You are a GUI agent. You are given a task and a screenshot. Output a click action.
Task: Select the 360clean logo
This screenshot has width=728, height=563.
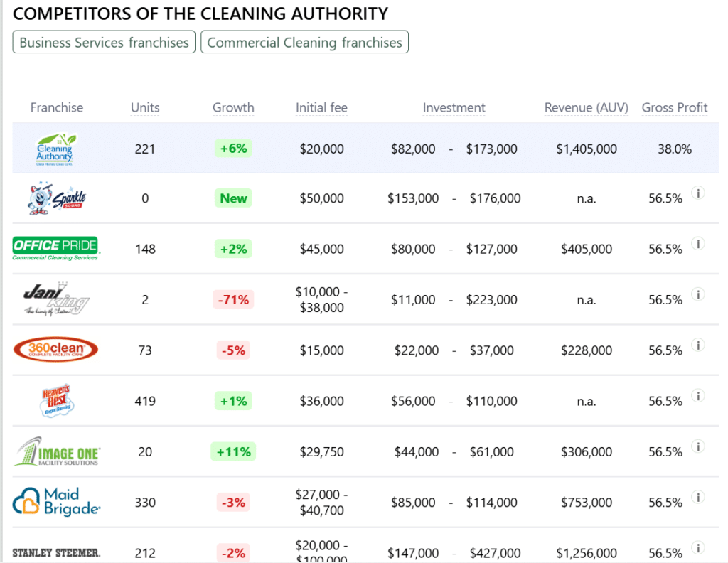point(55,350)
